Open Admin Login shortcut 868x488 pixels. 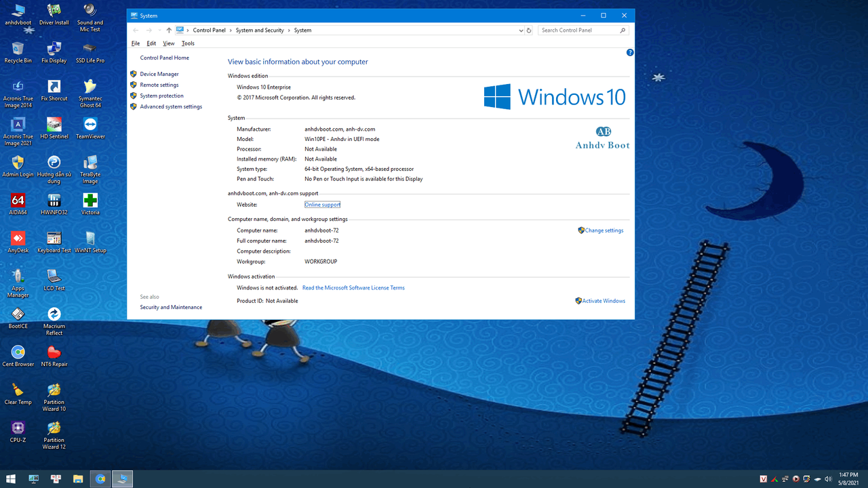pos(18,167)
